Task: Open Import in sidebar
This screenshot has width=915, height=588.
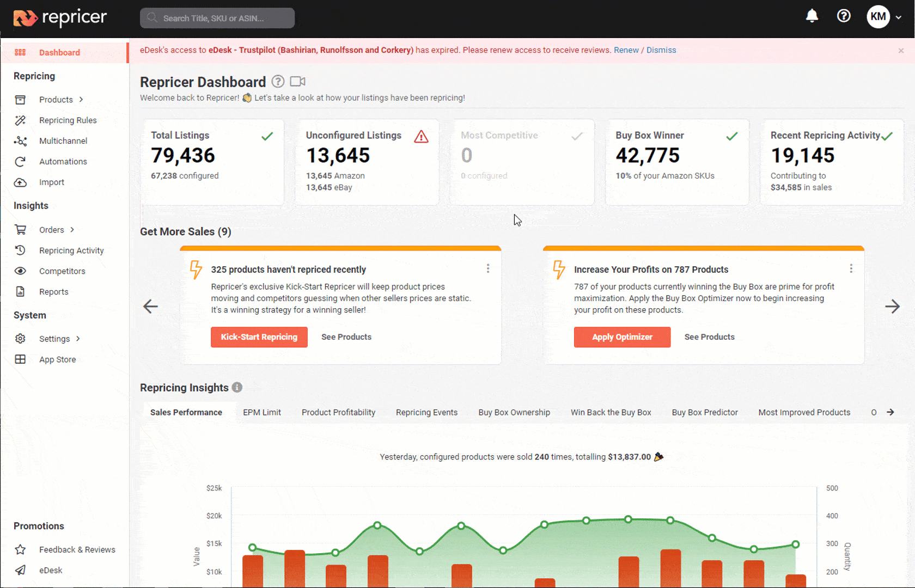Action: (52, 182)
